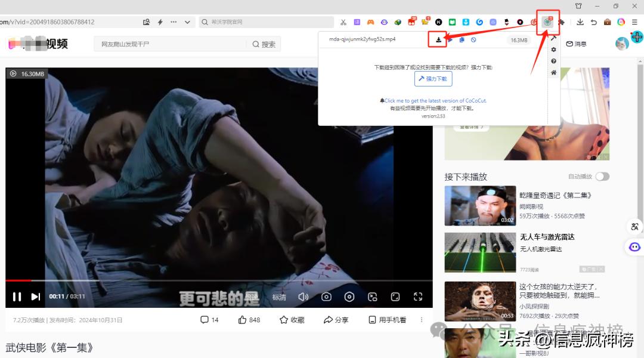Viewport: 644px width, 358px height.
Task: Open 乾隆皇奇遇记《第二集》 video thumbnail
Action: tap(480, 205)
